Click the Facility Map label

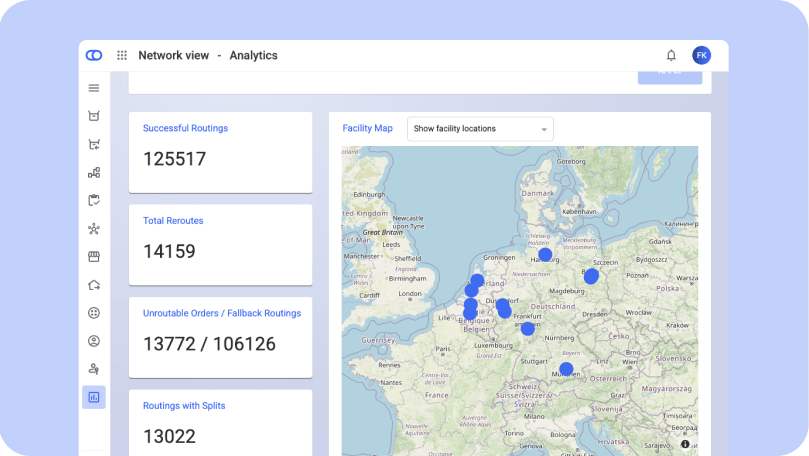click(x=367, y=128)
